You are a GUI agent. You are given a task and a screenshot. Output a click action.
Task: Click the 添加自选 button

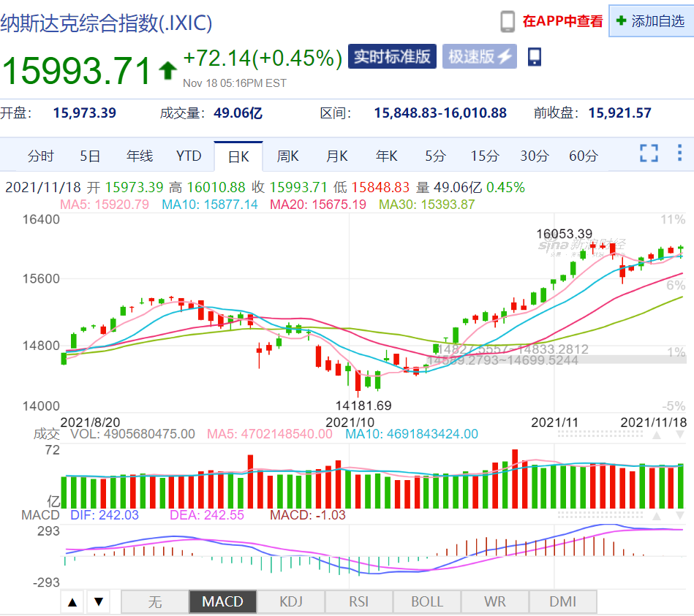coord(651,20)
